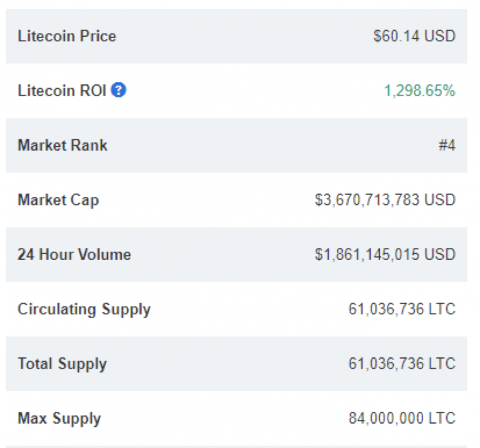This screenshot has width=480, height=448.
Task: Click the circulating supply 61,036,736 LTC value
Action: pos(402,309)
